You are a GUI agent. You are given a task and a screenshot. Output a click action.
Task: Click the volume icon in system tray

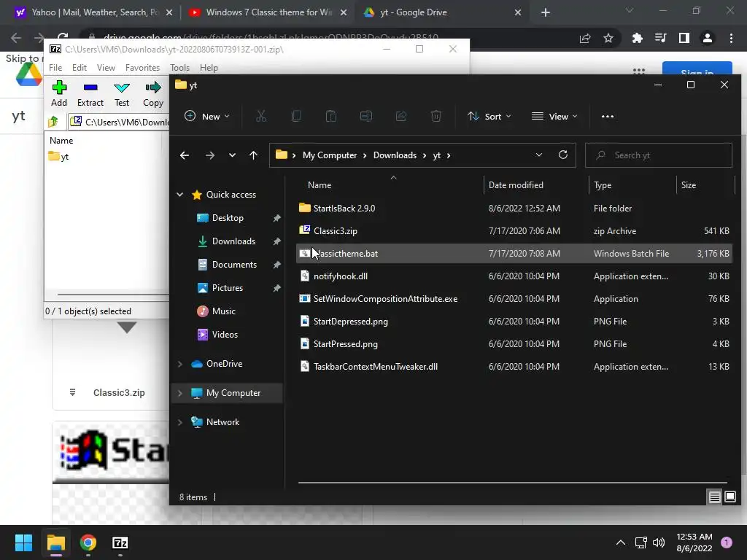659,542
